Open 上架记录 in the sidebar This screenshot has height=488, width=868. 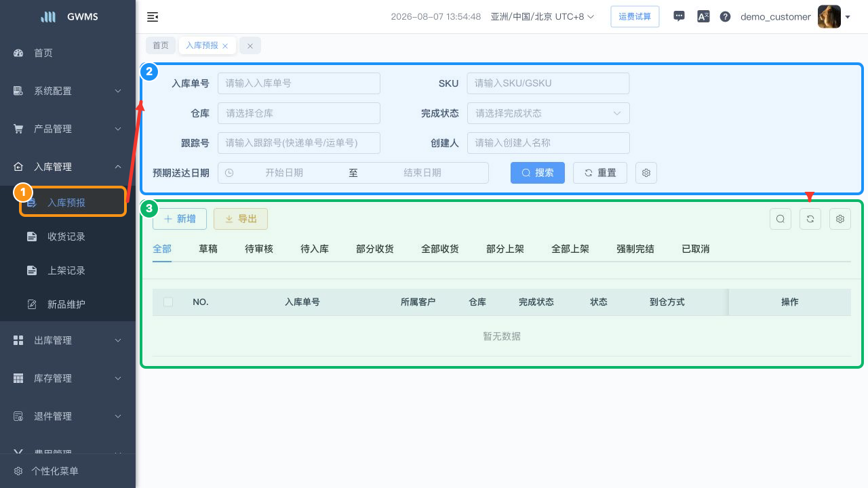[x=68, y=270]
